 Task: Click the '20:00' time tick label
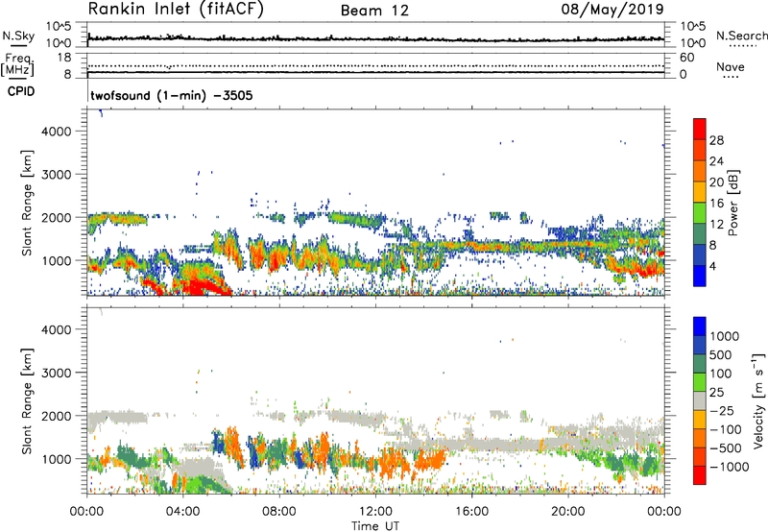pos(568,512)
